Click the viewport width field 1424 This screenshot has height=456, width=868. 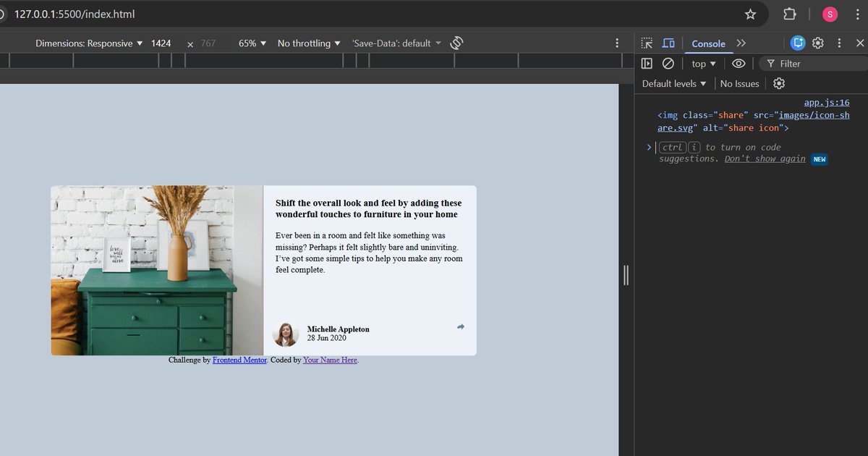pyautogui.click(x=163, y=43)
